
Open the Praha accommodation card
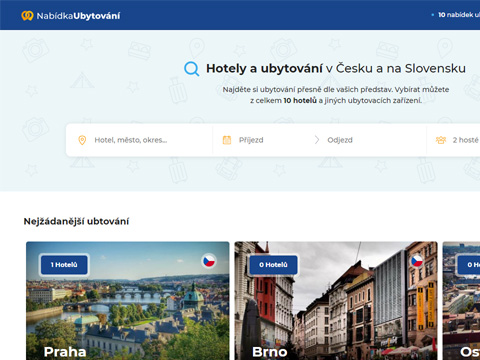click(128, 301)
